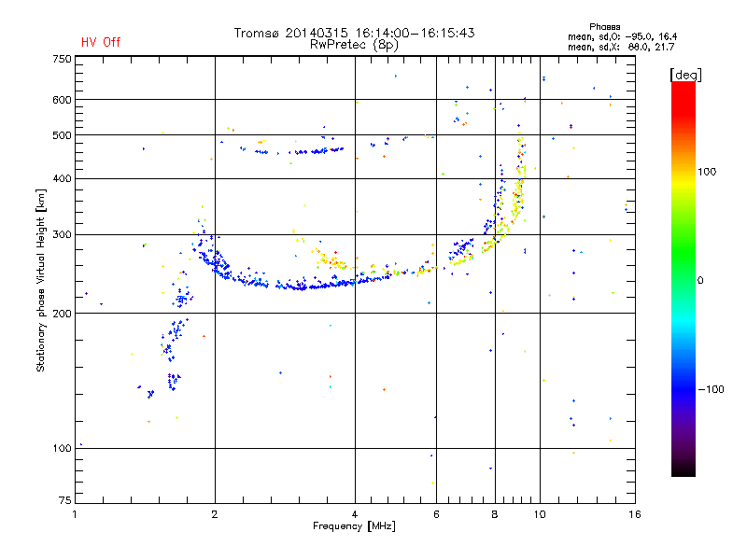The width and height of the screenshot is (747, 560).
Task: Click the '400' y-axis tick label
Action: tap(62, 178)
